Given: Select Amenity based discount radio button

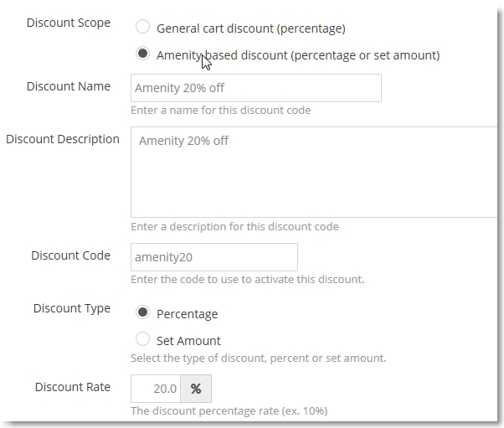Looking at the screenshot, I should coord(142,54).
